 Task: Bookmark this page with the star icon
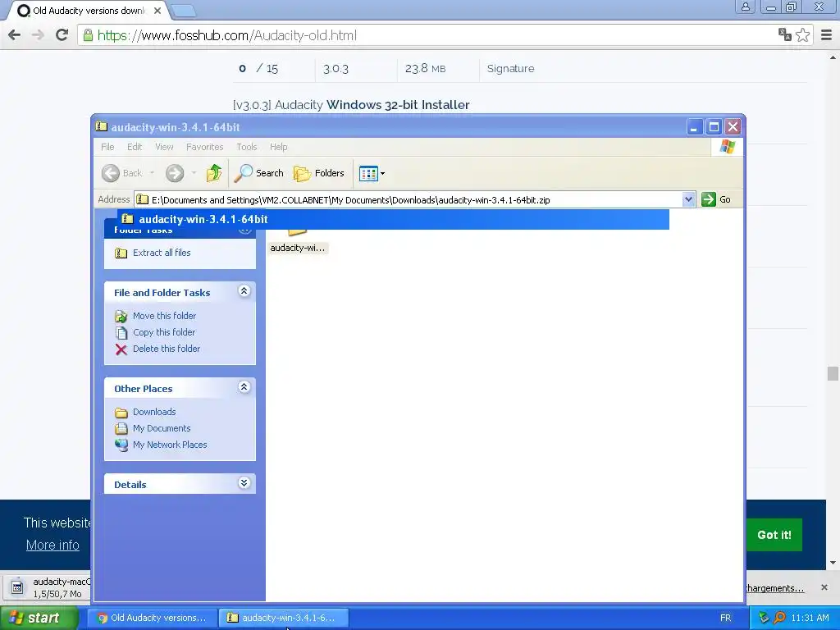click(x=802, y=34)
